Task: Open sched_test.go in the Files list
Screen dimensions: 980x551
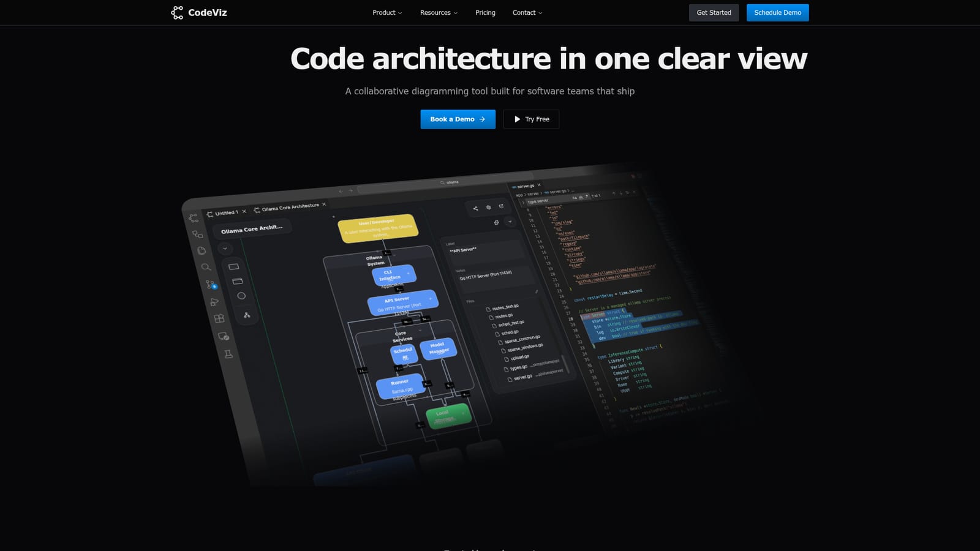Action: (x=508, y=323)
